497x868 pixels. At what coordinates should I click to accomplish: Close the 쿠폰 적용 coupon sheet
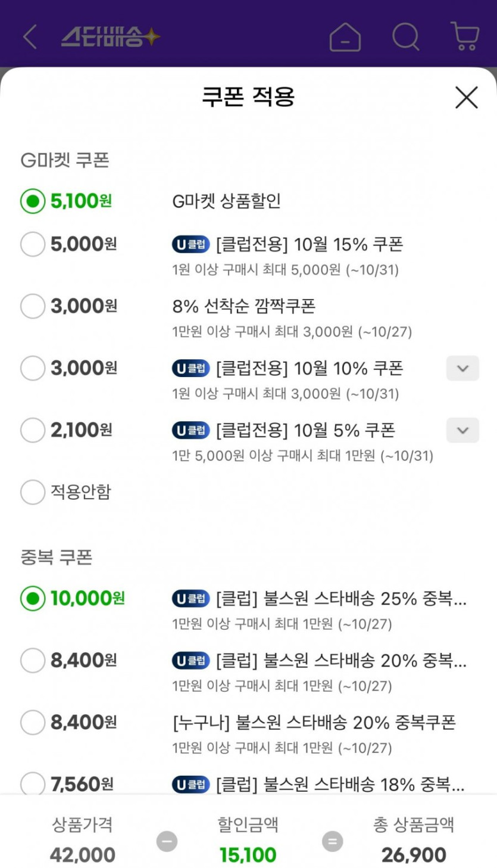pos(466,97)
